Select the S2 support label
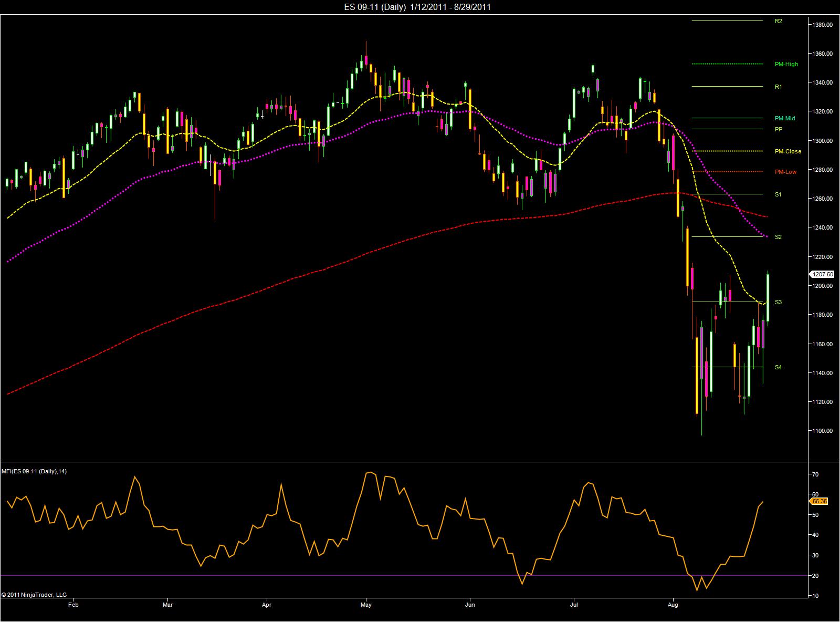Screen dimensions: 840x622 coord(778,237)
